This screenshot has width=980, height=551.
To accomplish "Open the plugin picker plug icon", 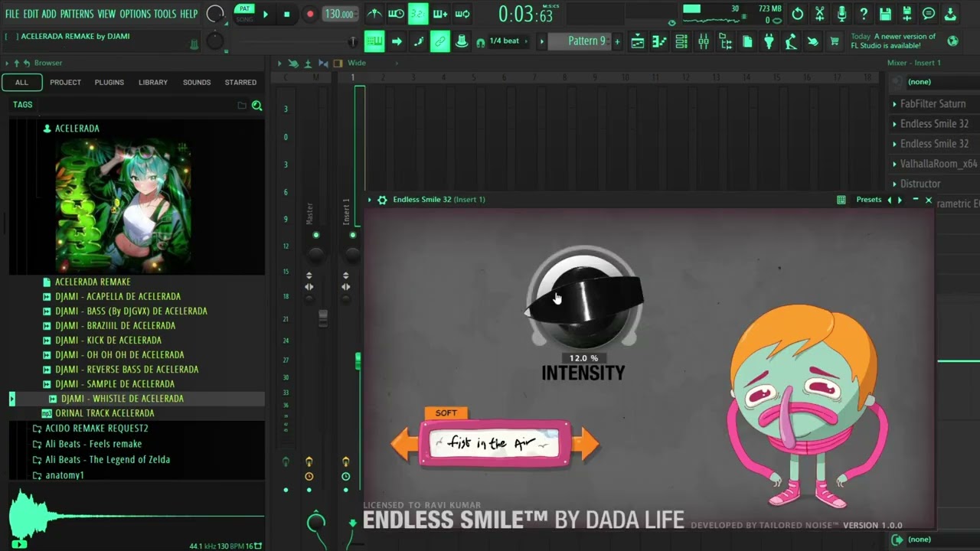I will point(769,41).
